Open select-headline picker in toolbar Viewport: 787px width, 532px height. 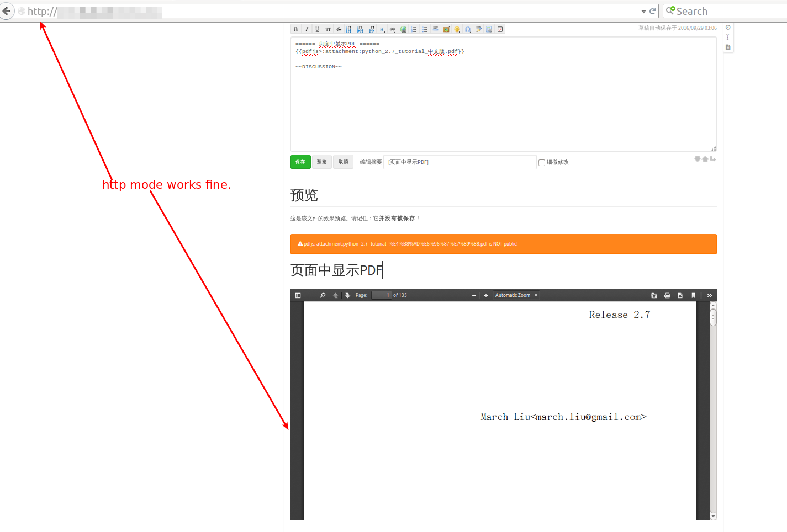382,29
